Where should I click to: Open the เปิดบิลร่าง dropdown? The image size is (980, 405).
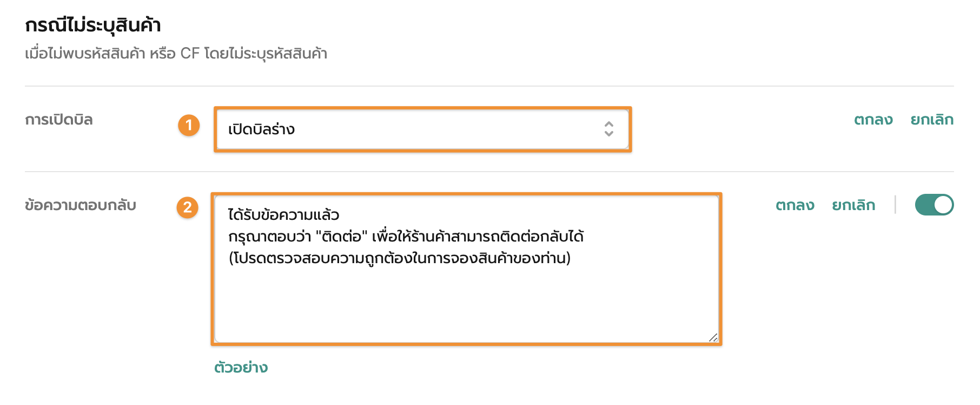[422, 129]
